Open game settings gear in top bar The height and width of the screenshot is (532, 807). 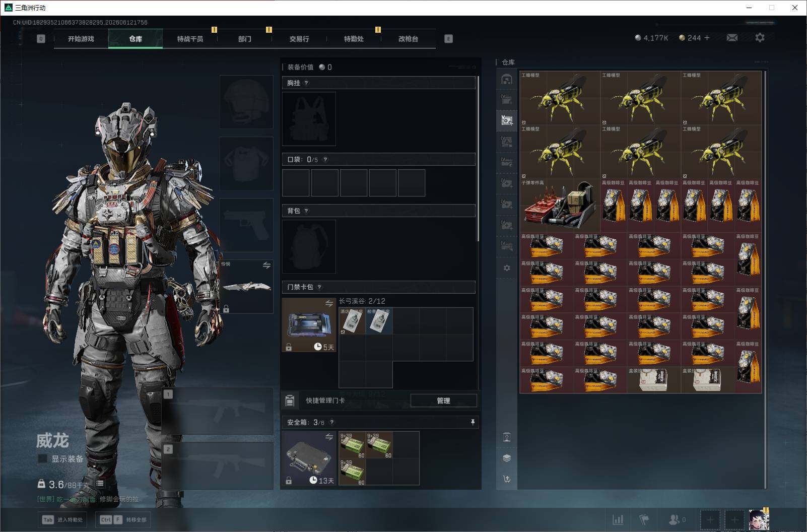pyautogui.click(x=760, y=38)
